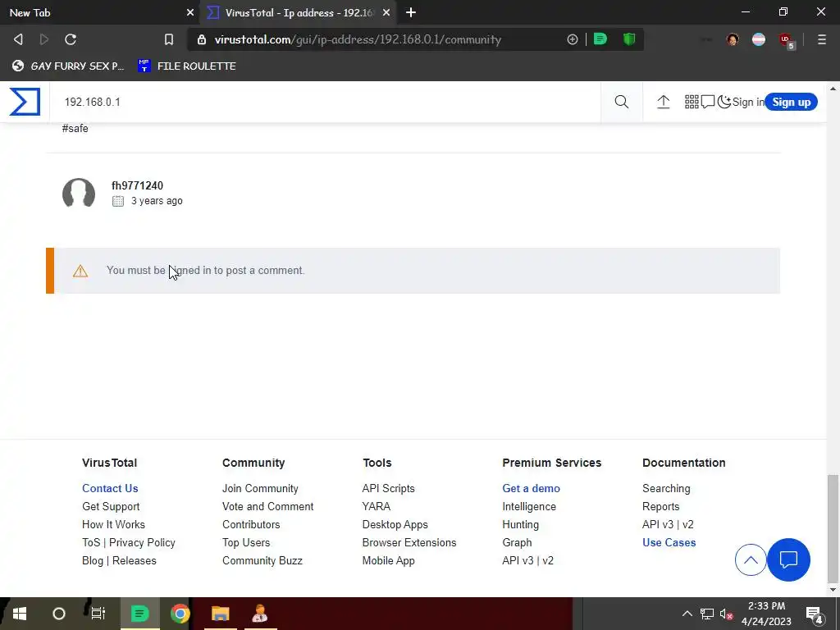840x630 pixels.
Task: Open the API Scripts footer link
Action: pos(388,488)
